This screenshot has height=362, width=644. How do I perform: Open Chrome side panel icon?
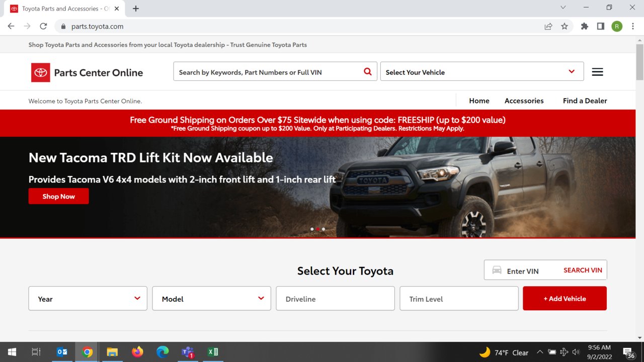(600, 26)
